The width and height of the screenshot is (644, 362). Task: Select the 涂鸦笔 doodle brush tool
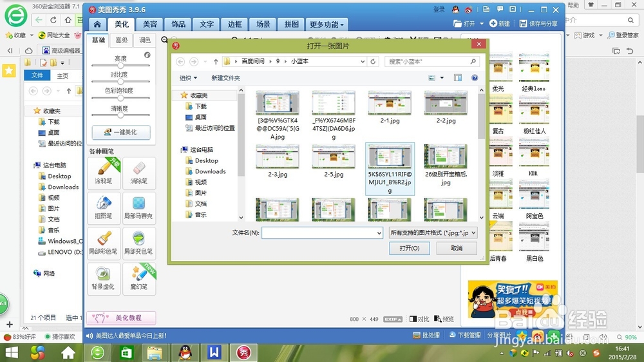pyautogui.click(x=104, y=173)
